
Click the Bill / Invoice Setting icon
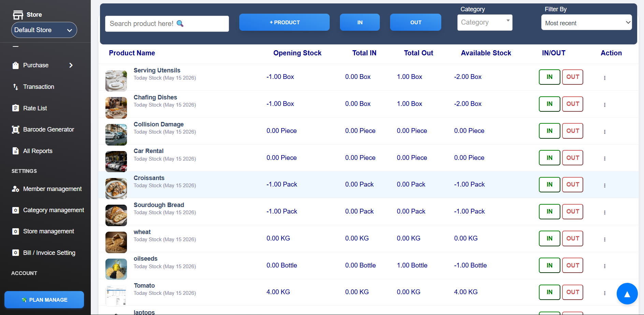point(15,253)
